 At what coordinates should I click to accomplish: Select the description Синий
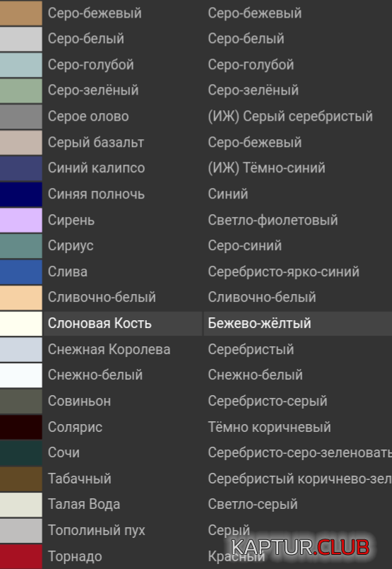coord(227,194)
